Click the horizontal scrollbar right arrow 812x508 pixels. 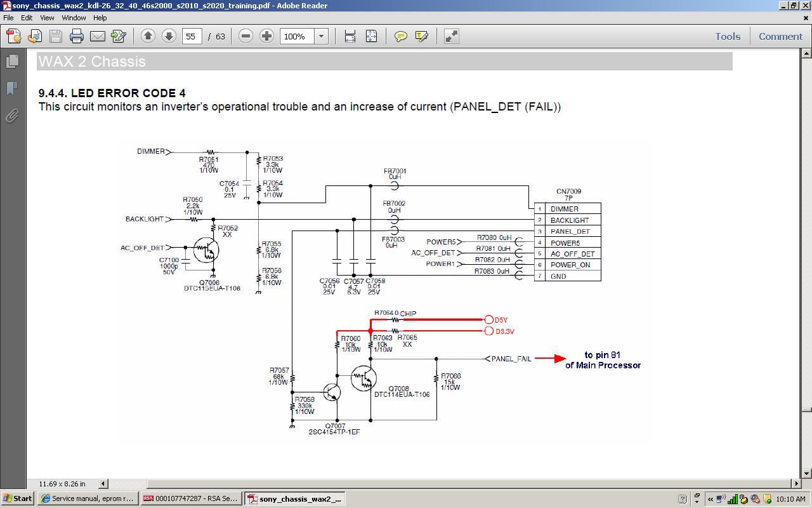(x=797, y=484)
